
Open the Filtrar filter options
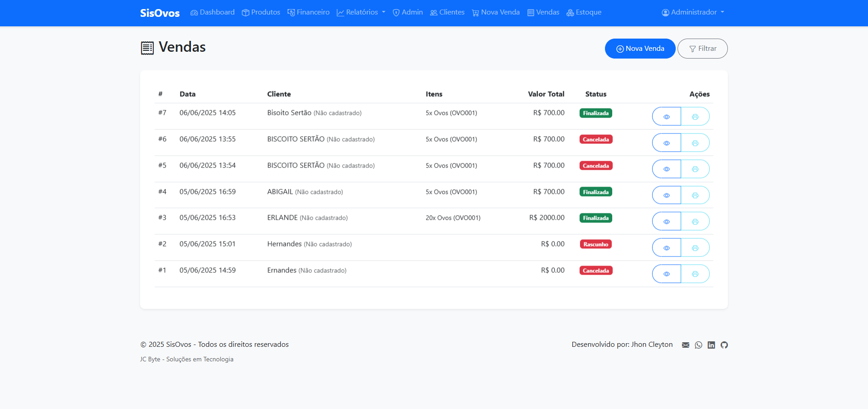click(702, 49)
